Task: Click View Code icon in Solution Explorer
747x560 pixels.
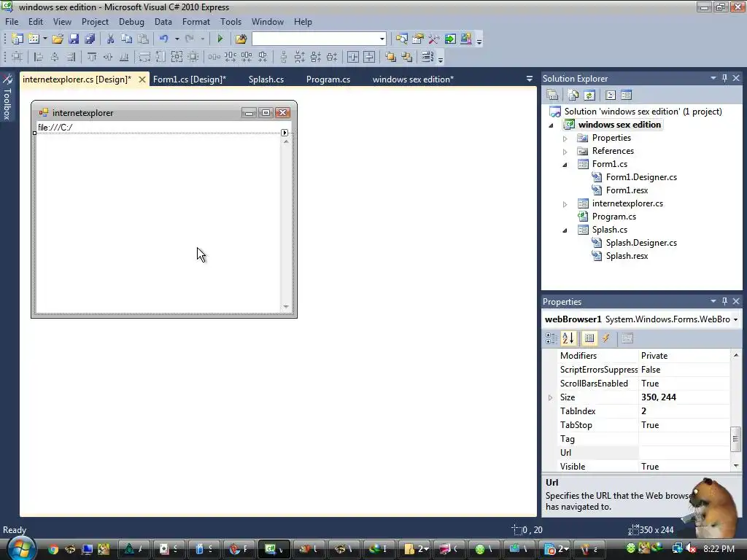Action: tap(611, 96)
